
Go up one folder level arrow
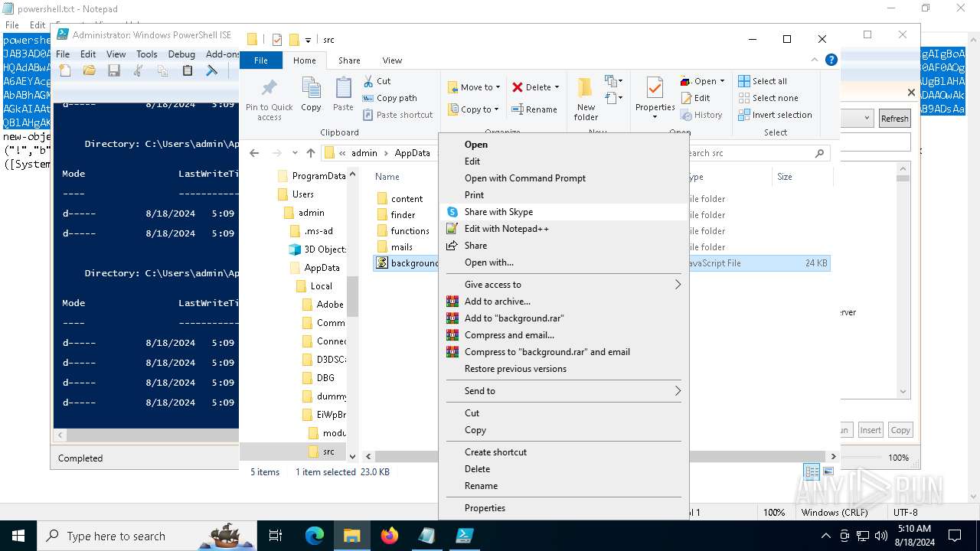point(310,153)
